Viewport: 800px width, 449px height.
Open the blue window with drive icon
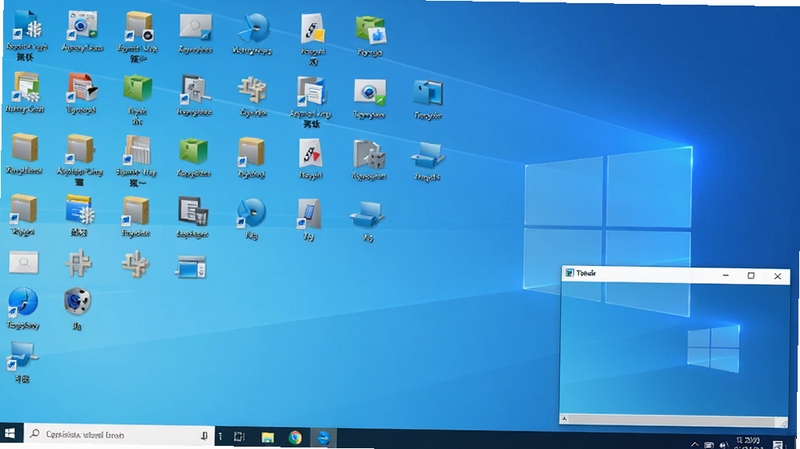(x=191, y=267)
